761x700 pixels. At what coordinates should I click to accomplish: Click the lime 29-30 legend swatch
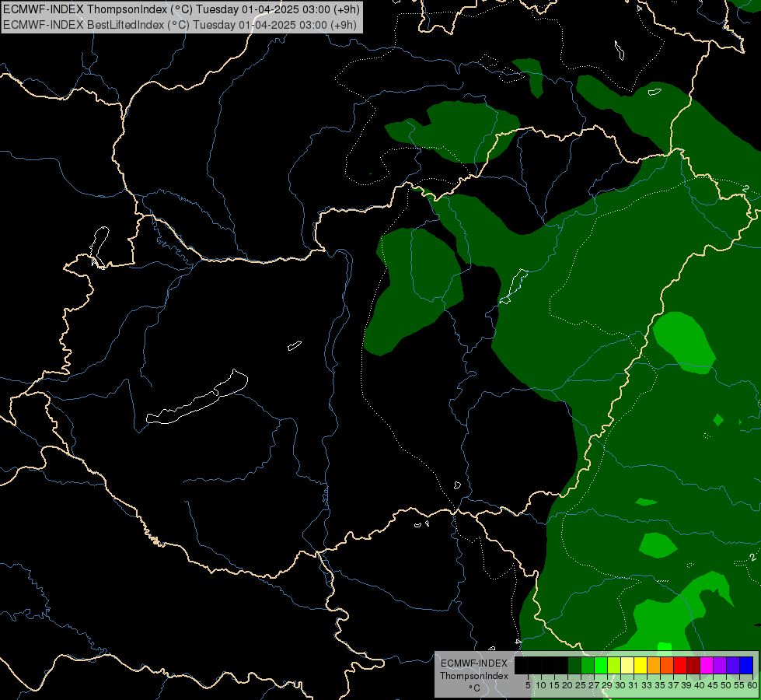point(614,666)
